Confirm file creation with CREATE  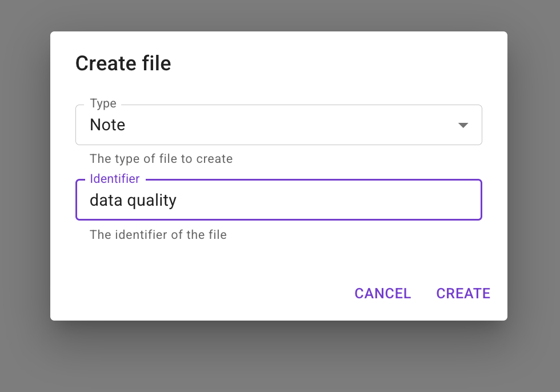coord(463,293)
